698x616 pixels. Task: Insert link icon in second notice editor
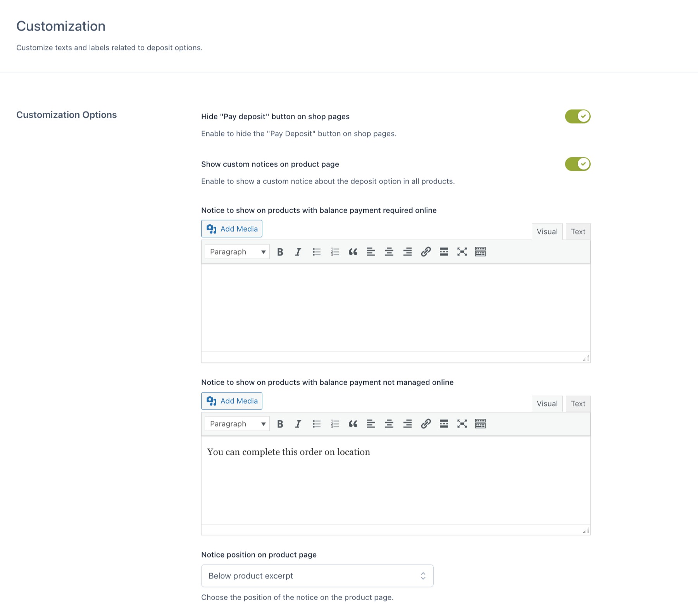coord(426,424)
